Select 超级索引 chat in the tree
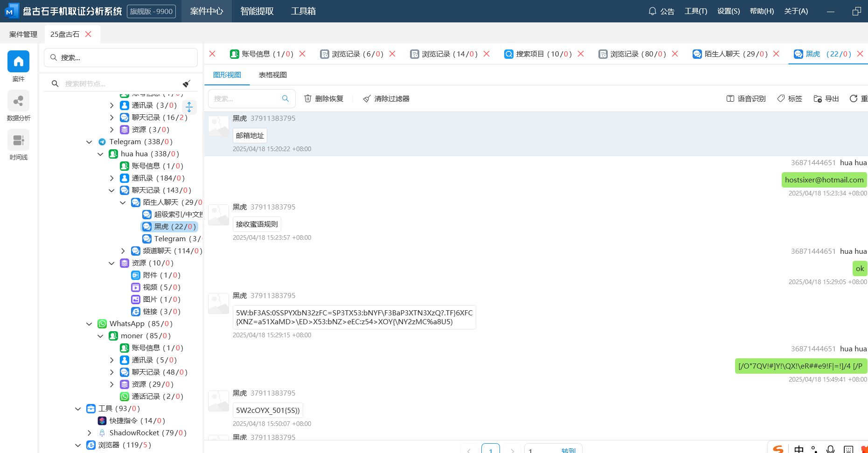The height and width of the screenshot is (453, 868). (x=172, y=215)
